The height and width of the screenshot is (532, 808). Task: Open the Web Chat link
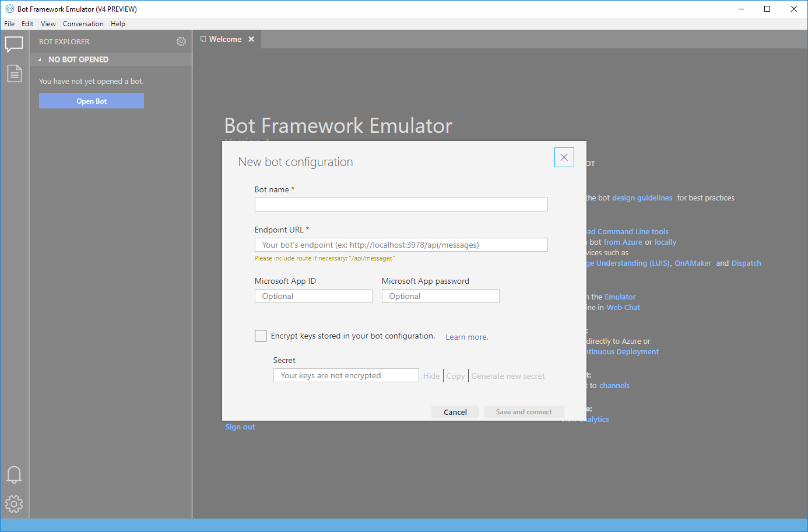click(x=623, y=308)
